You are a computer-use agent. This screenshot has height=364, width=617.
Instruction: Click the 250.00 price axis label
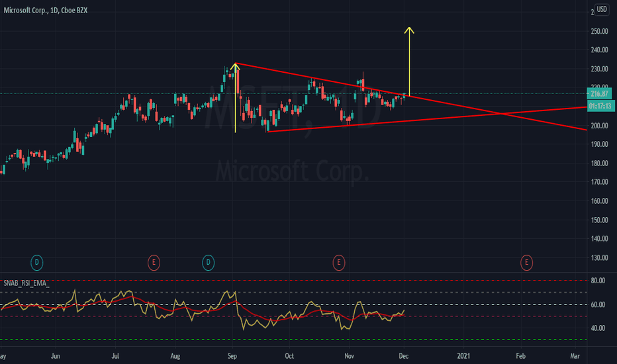(x=599, y=31)
